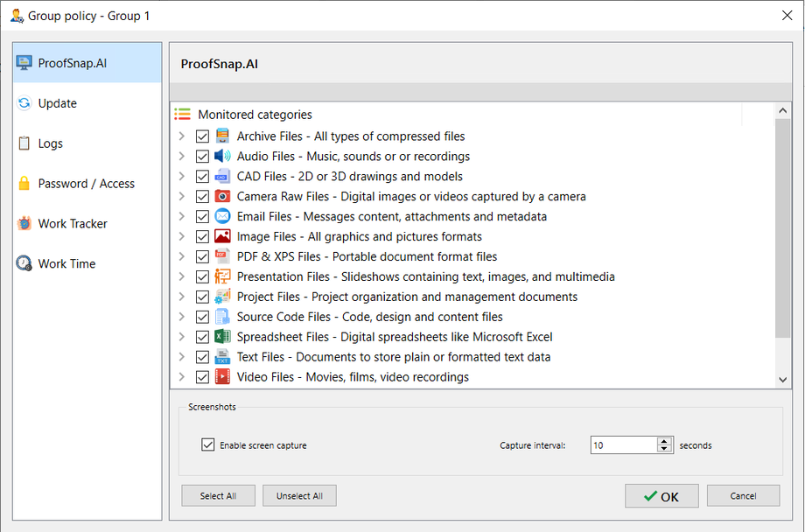Click the Group policy title bar icon
Viewport: 805px width, 532px height.
(x=17, y=16)
